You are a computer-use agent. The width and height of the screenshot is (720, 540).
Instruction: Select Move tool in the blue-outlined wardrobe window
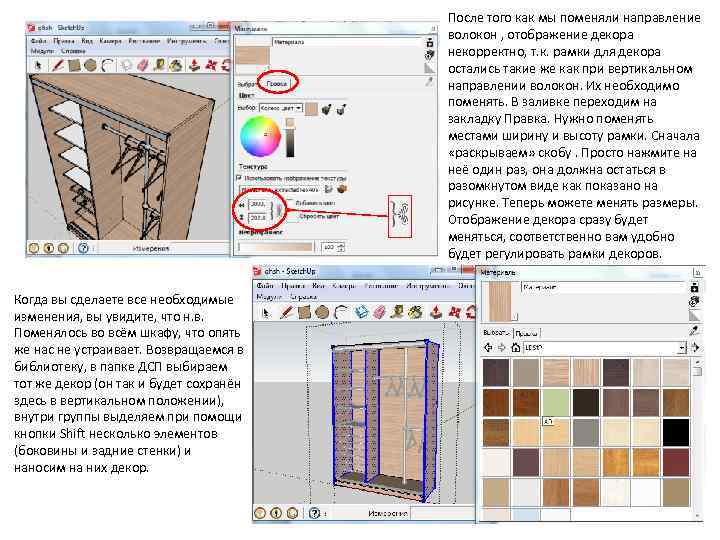[x=454, y=313]
